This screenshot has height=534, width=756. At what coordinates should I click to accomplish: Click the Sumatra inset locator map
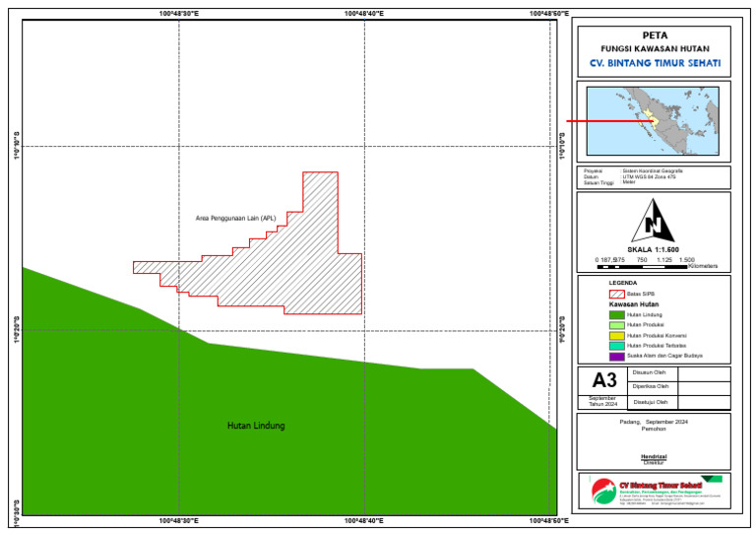[x=653, y=120]
